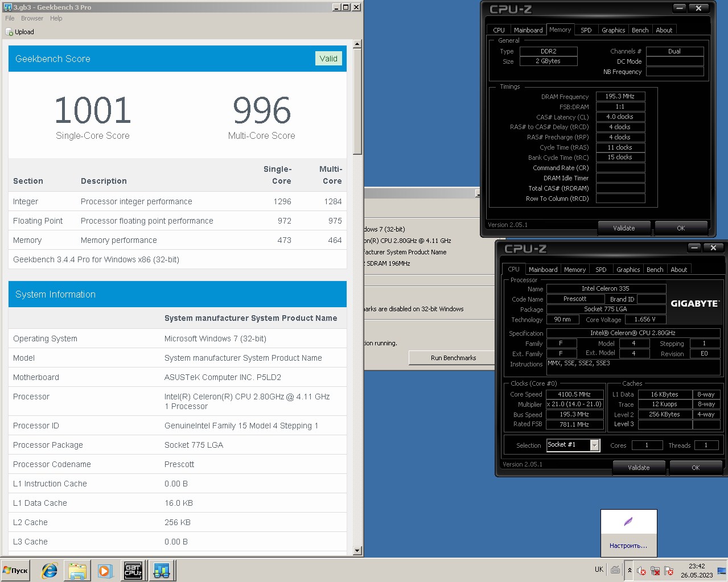Click the Настроить... link in tray popup
This screenshot has width=728, height=582.
[628, 546]
